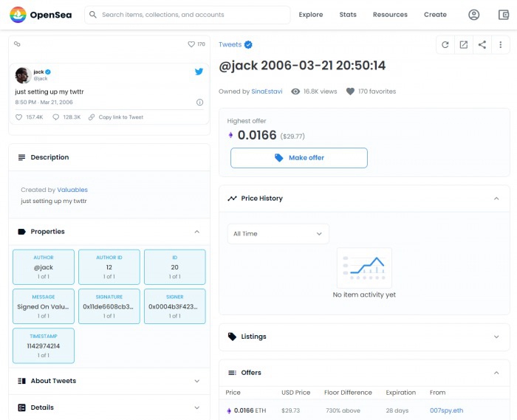The width and height of the screenshot is (517, 420).
Task: Click jack's profile avatar in tweet
Action: tap(23, 75)
